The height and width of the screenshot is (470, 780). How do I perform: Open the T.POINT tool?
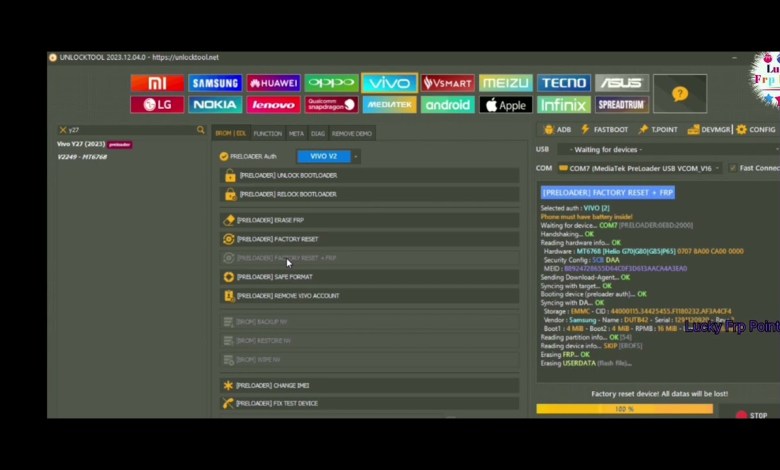pos(658,129)
